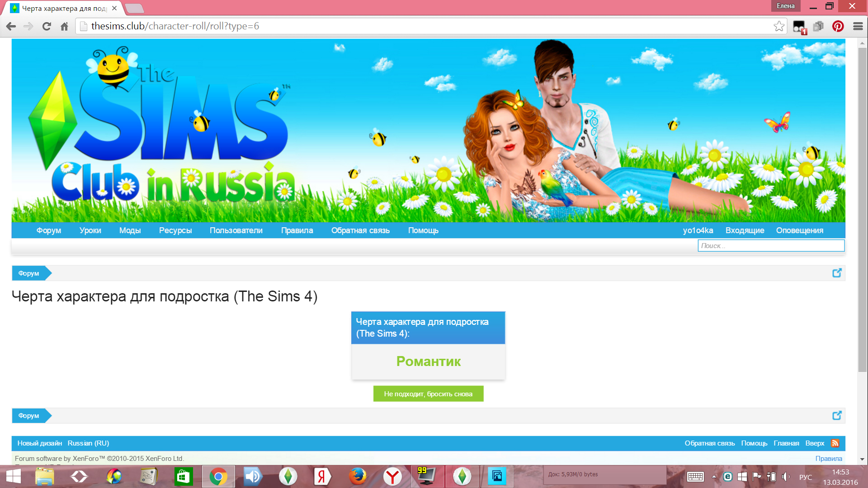Click the volume icon in system tray
Screen dimensions: 868x488
(x=786, y=477)
